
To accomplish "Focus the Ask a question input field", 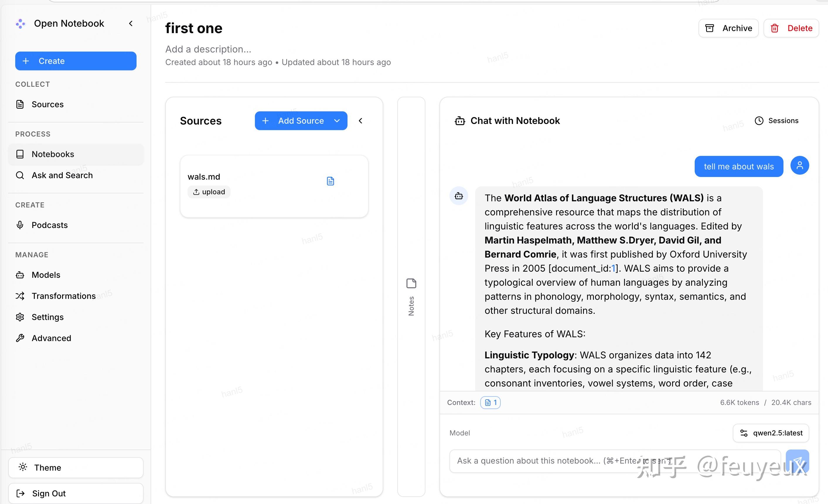I will click(x=615, y=461).
